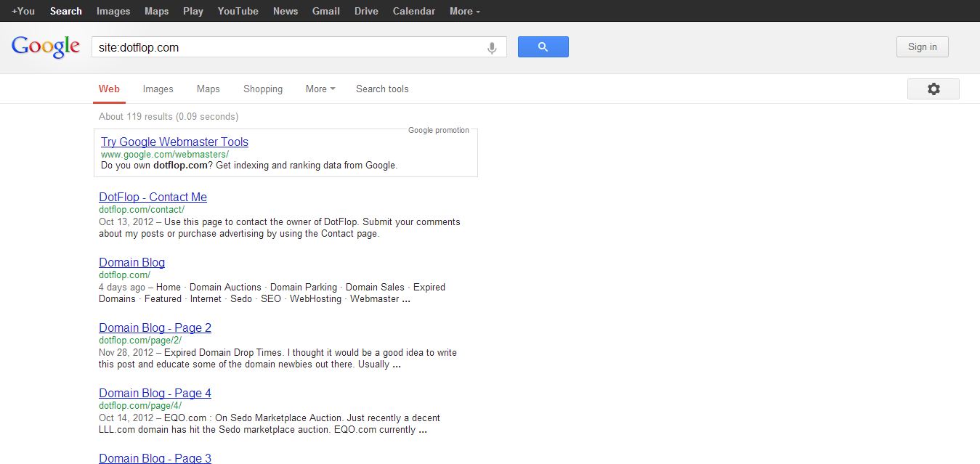Image resolution: width=980 pixels, height=464 pixels.
Task: Open Gmail from the top navigation bar
Action: tap(325, 11)
